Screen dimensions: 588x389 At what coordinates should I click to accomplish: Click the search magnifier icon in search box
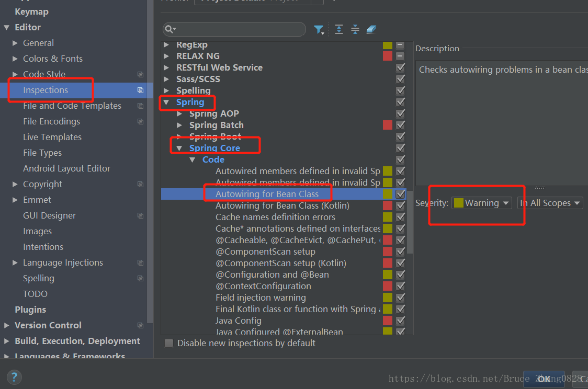[x=170, y=29]
